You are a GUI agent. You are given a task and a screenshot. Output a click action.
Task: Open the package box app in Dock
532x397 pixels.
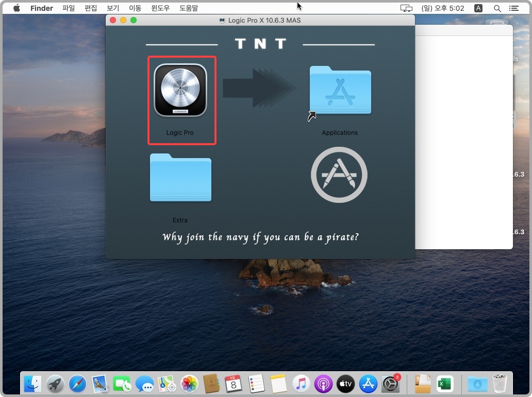(x=423, y=384)
